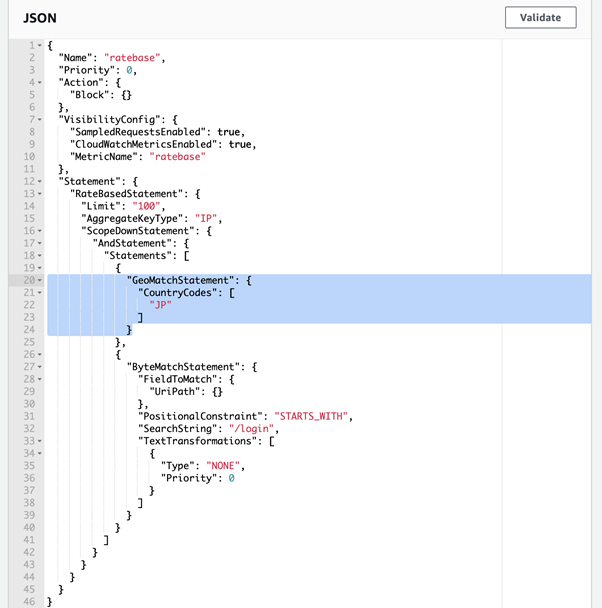Click the Validate button
The width and height of the screenshot is (602, 608).
point(547,17)
